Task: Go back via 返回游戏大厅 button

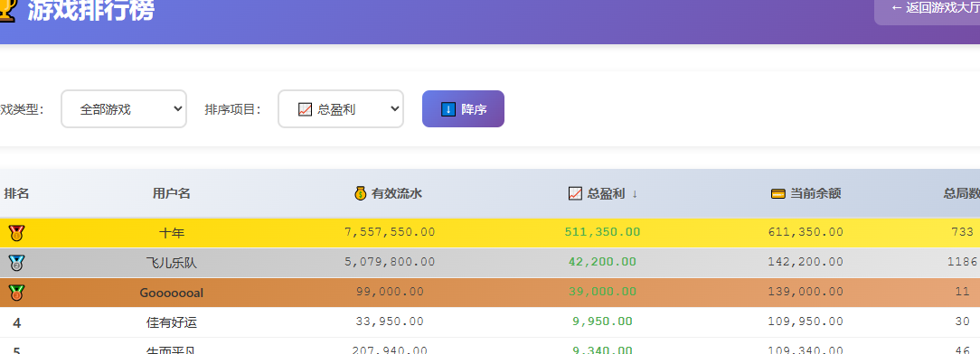Action: coord(927,9)
